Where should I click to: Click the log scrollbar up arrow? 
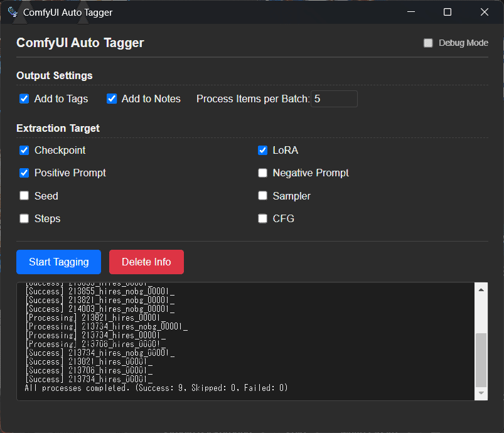(481, 290)
